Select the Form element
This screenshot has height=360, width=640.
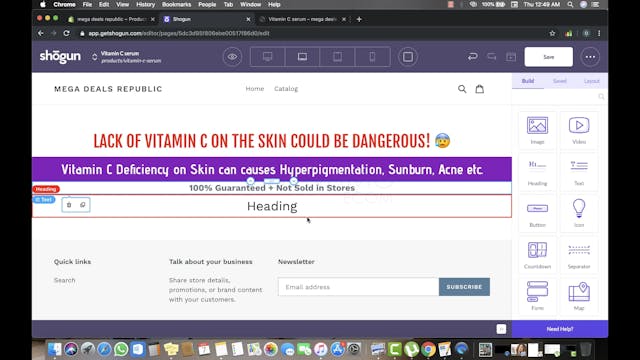click(538, 296)
